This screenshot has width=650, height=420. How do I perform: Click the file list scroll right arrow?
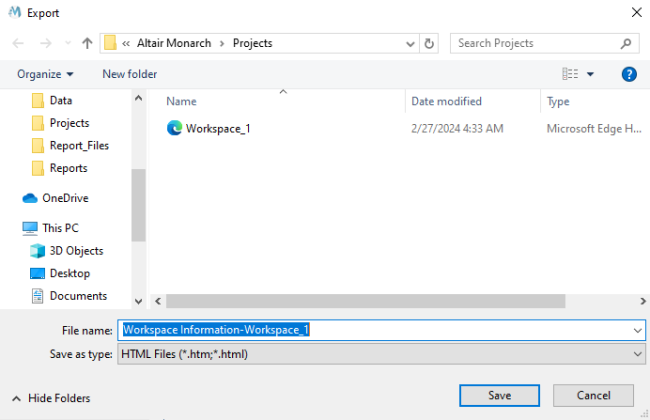click(643, 301)
